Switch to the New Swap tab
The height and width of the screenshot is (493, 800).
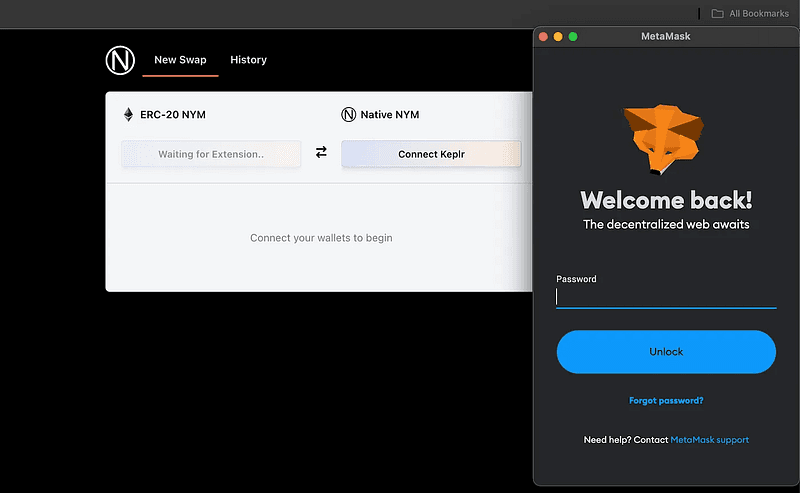(x=180, y=60)
